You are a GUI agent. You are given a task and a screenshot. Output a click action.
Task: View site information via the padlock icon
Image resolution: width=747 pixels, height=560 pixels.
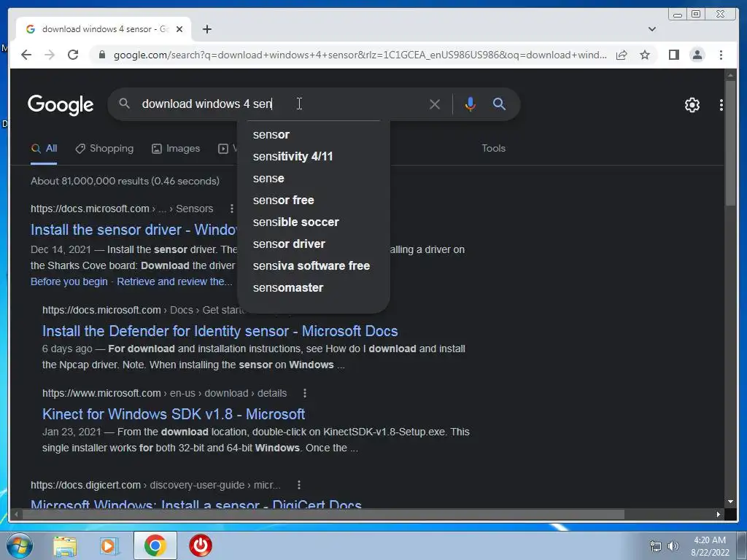pyautogui.click(x=102, y=55)
